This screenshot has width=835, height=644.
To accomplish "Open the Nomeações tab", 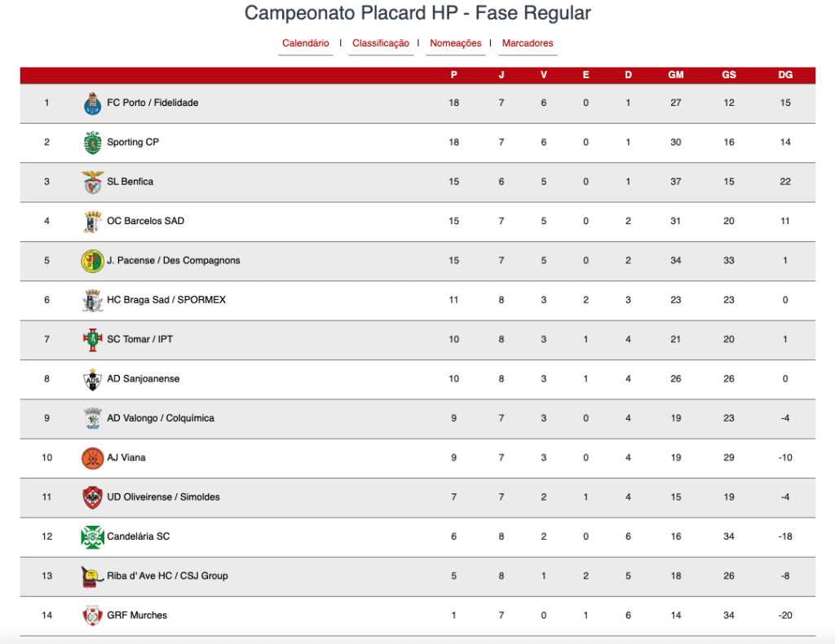I will [455, 43].
